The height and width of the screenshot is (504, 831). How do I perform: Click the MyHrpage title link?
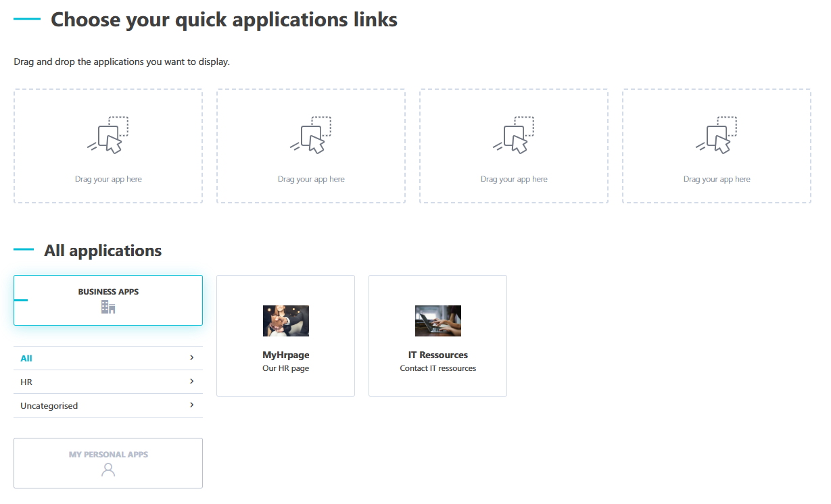coord(286,355)
